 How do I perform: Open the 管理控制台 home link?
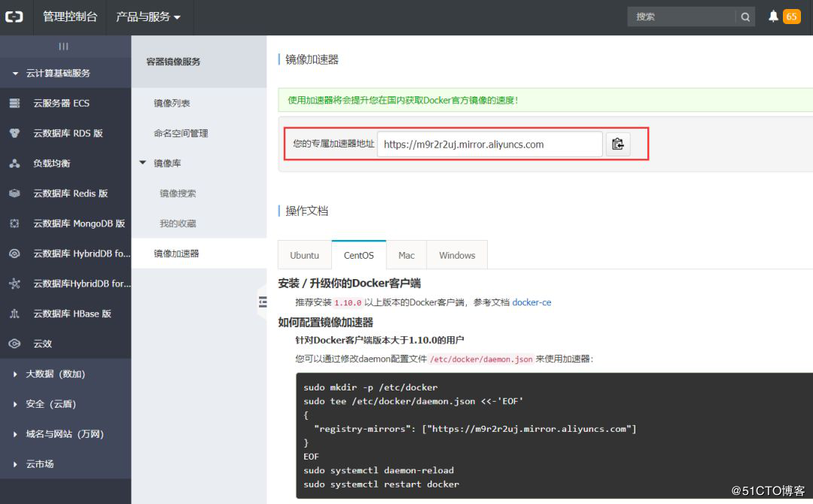coord(70,17)
